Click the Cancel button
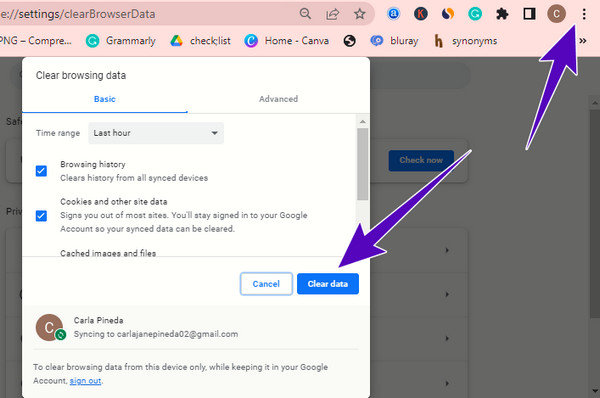 click(x=266, y=284)
